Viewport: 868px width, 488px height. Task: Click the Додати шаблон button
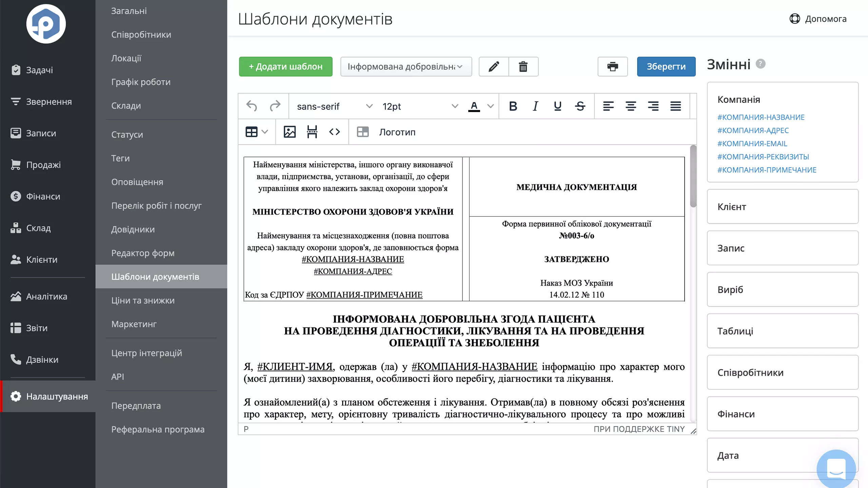tap(285, 66)
